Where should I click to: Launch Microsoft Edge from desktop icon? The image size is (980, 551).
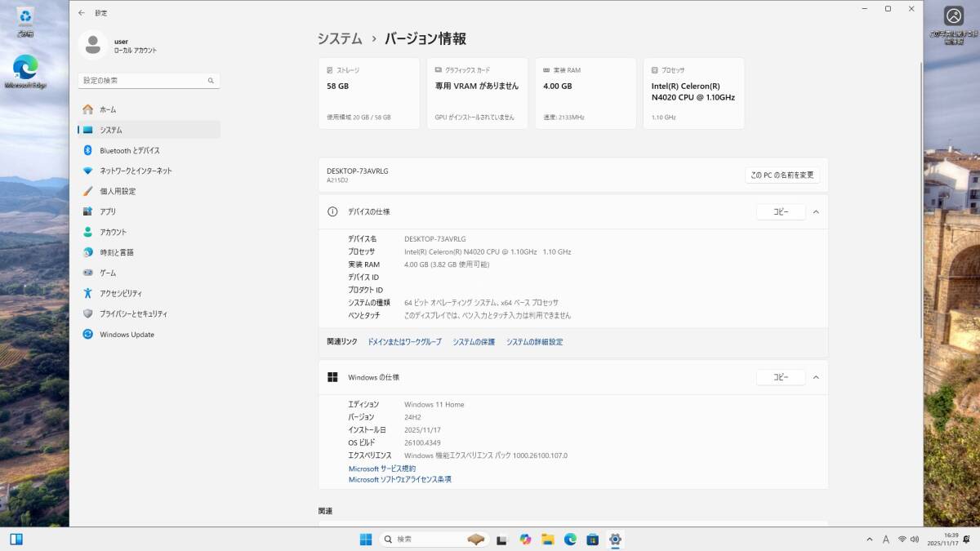pos(25,69)
